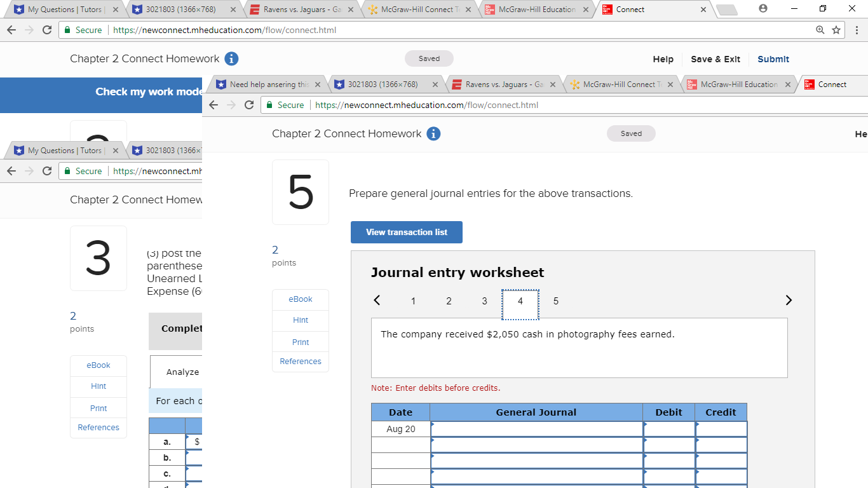Open the Ravens vs. Jaguars tab in top window
Viewport: 868px width, 488px height.
(302, 10)
